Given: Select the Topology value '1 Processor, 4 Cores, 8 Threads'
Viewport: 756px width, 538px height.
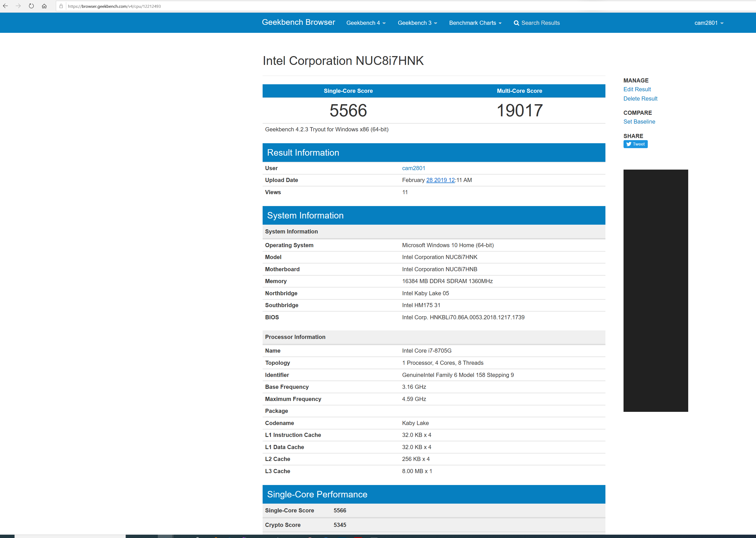Looking at the screenshot, I should tap(442, 363).
